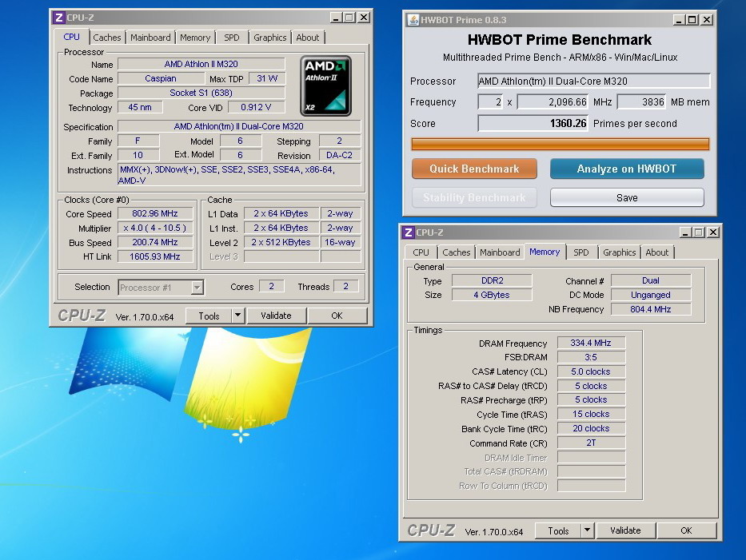
Task: Click the Core Speed value 802.96 MHz
Action: pos(155,213)
